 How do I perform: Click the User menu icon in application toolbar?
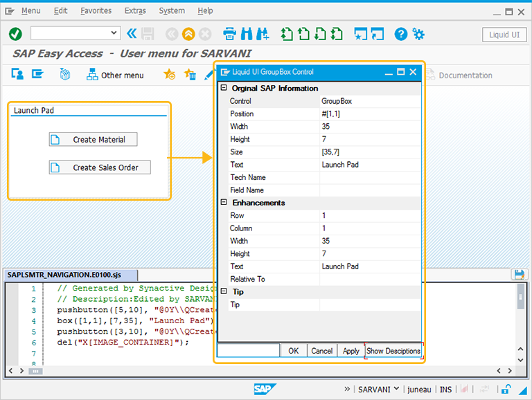pyautogui.click(x=17, y=74)
